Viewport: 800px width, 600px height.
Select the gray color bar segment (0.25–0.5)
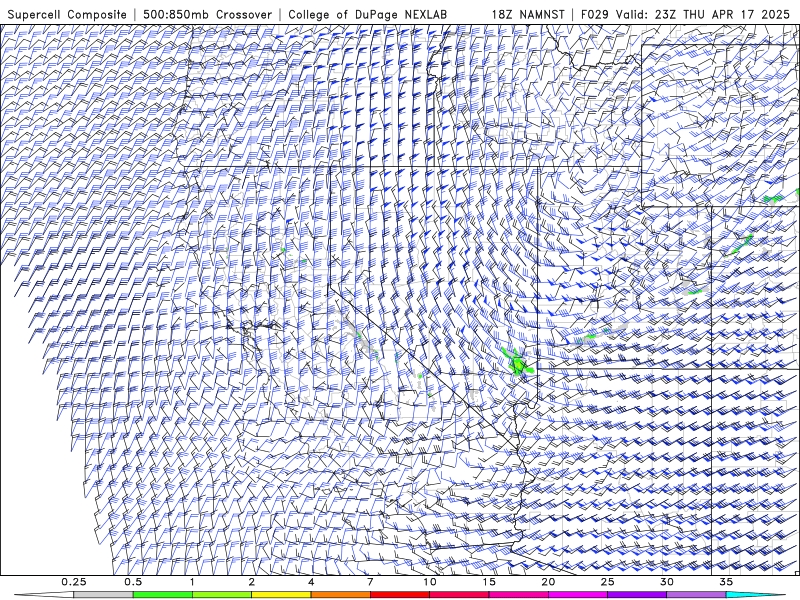tap(103, 595)
